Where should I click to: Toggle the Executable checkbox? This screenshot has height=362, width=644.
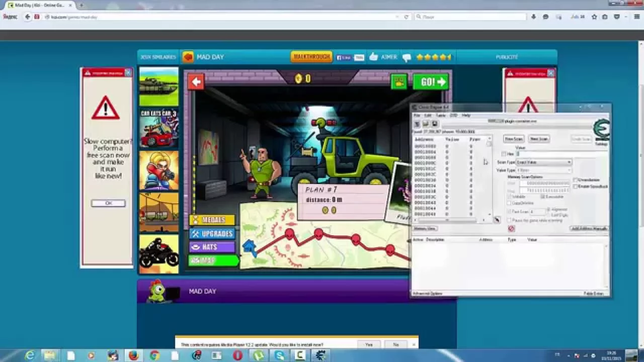coord(543,197)
